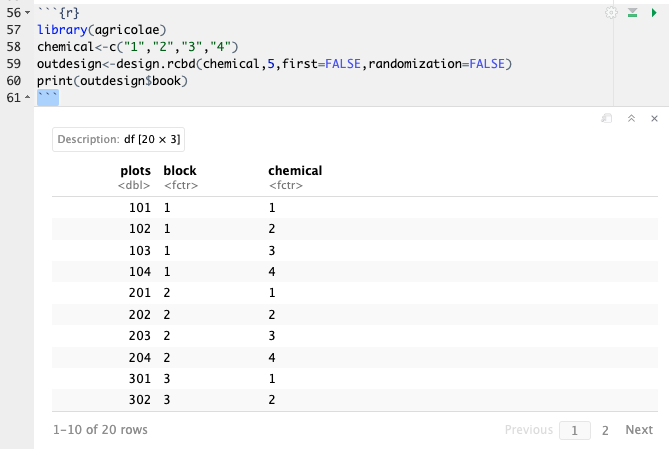Click the Previous page link

pos(529,430)
